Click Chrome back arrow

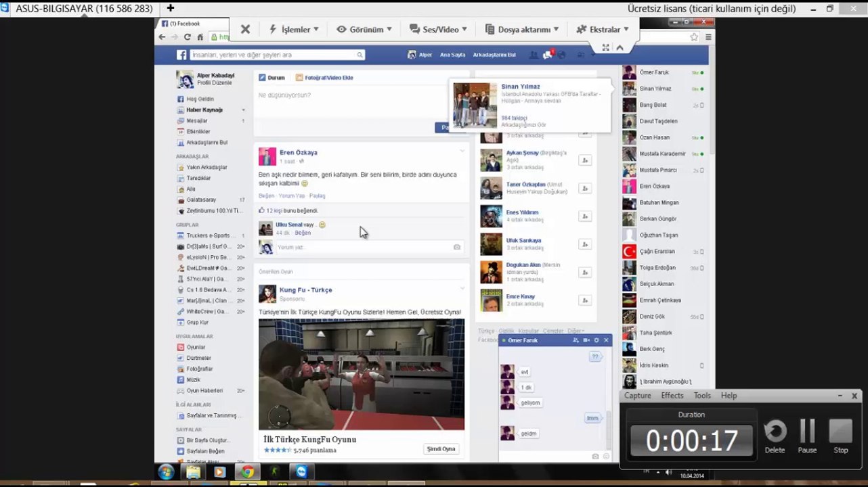click(x=162, y=37)
